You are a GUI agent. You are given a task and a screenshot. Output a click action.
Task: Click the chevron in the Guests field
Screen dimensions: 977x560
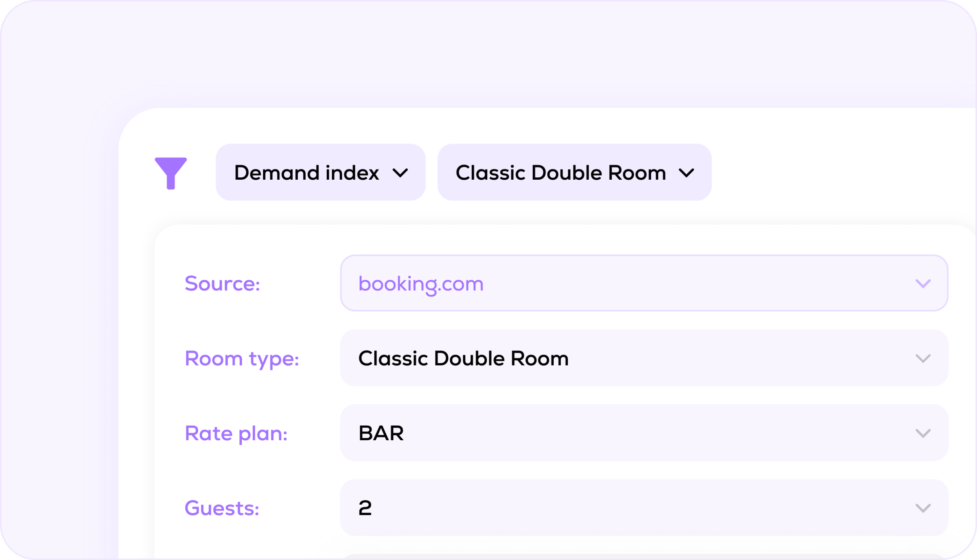point(923,509)
